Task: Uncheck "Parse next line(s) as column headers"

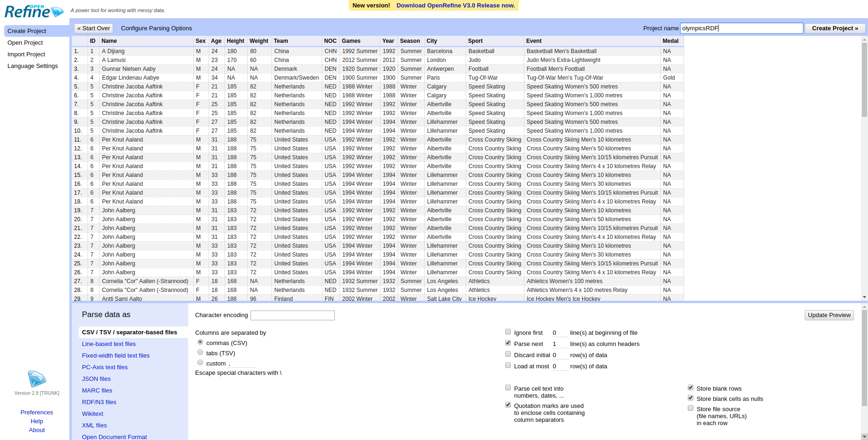Action: [508, 343]
